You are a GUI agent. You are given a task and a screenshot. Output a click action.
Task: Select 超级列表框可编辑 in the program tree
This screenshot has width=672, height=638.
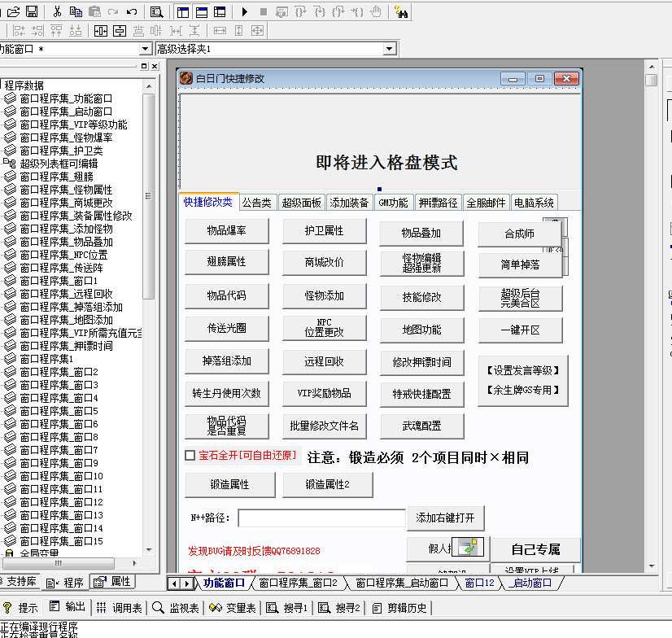coord(59,164)
